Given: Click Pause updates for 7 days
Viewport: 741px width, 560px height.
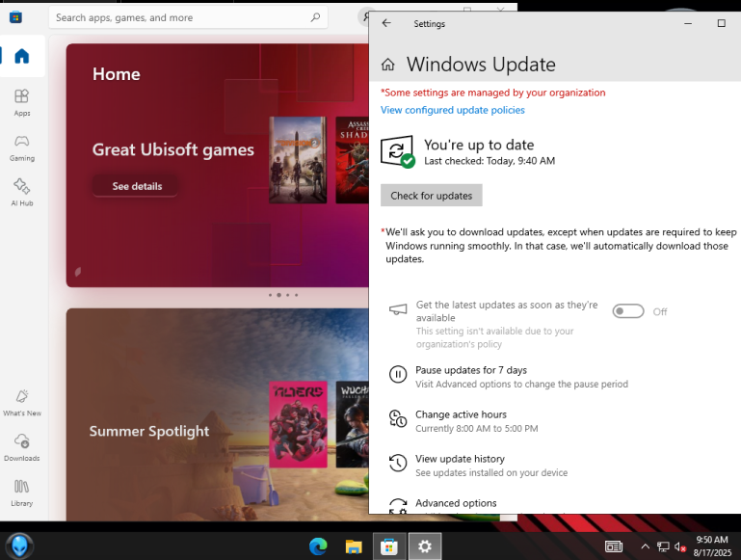Looking at the screenshot, I should tap(471, 370).
